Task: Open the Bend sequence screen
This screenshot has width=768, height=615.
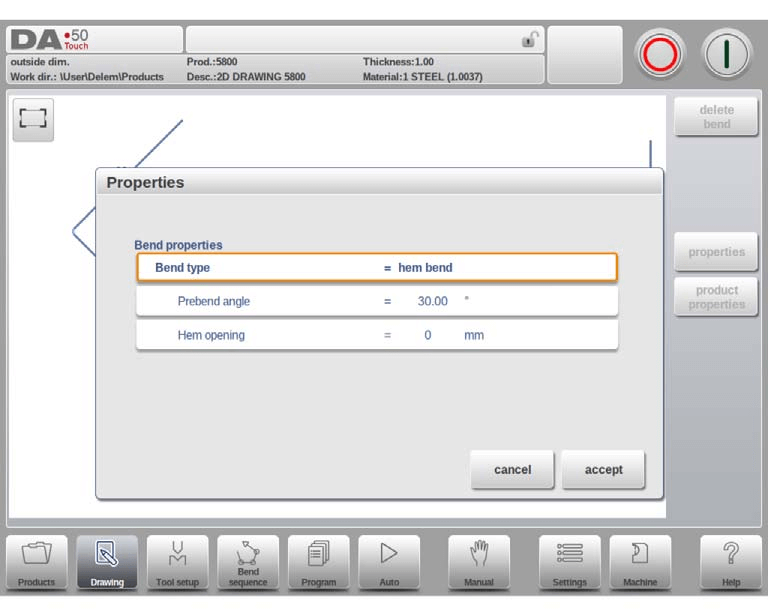Action: pos(248,562)
